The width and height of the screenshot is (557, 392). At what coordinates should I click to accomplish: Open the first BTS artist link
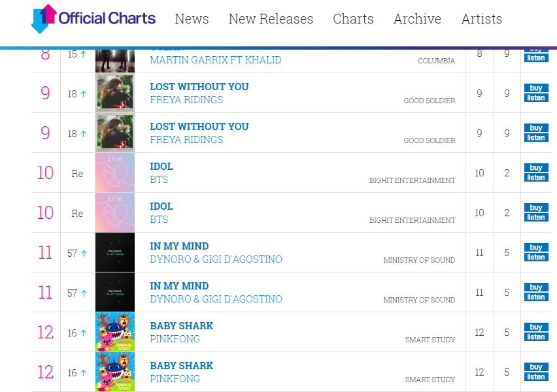[x=159, y=179]
